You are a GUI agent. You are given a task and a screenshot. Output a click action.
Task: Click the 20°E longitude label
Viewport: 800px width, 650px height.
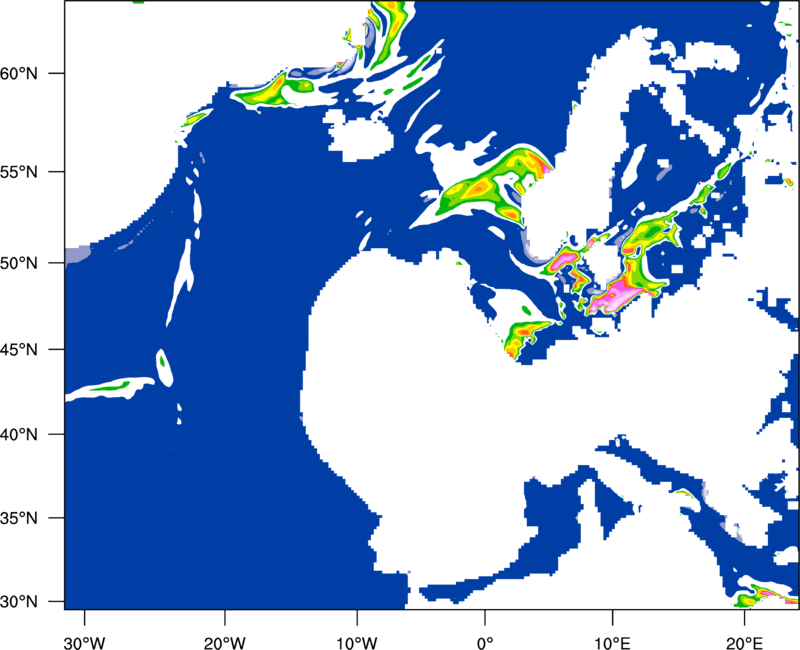tap(744, 643)
